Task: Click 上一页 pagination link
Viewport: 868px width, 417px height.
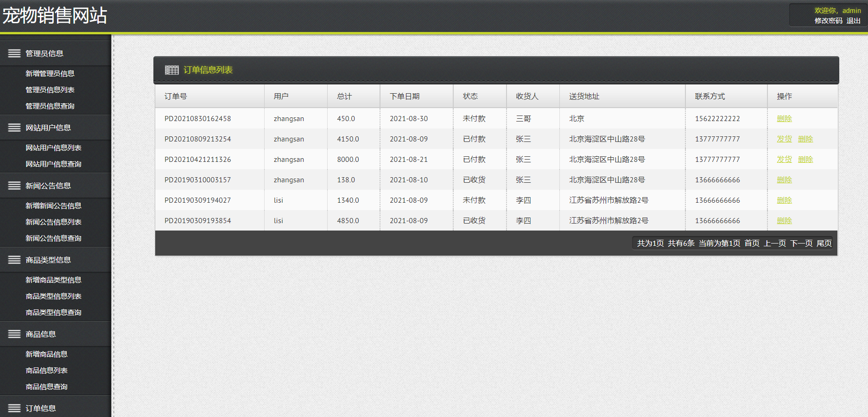Action: tap(775, 243)
